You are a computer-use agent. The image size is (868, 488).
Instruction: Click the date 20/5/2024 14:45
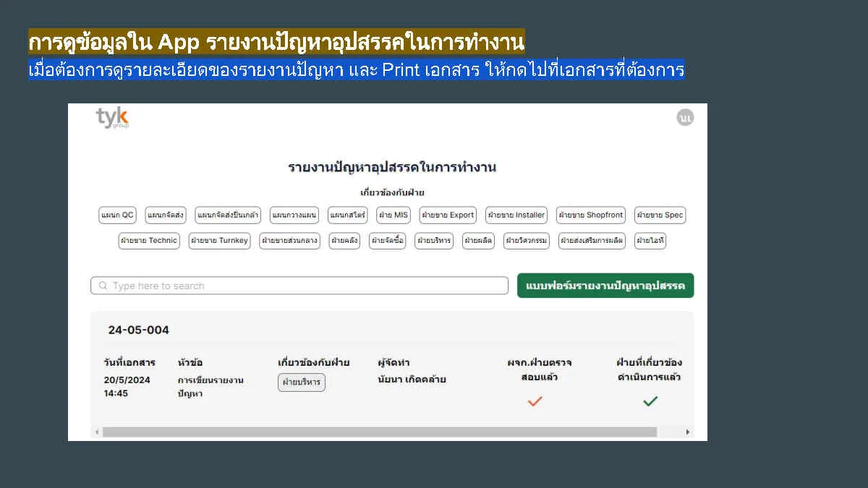click(127, 387)
